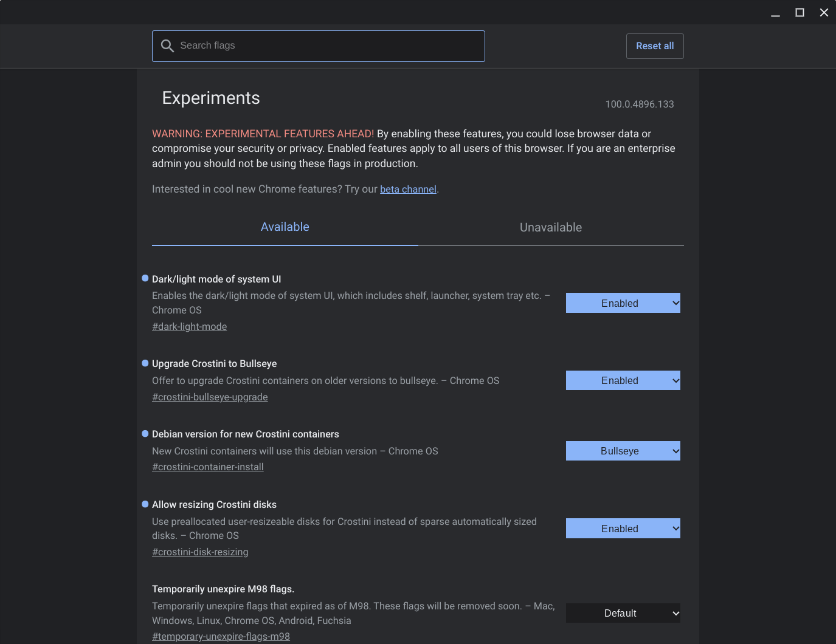Click the Allow resizing Crostini disks title

(x=214, y=504)
